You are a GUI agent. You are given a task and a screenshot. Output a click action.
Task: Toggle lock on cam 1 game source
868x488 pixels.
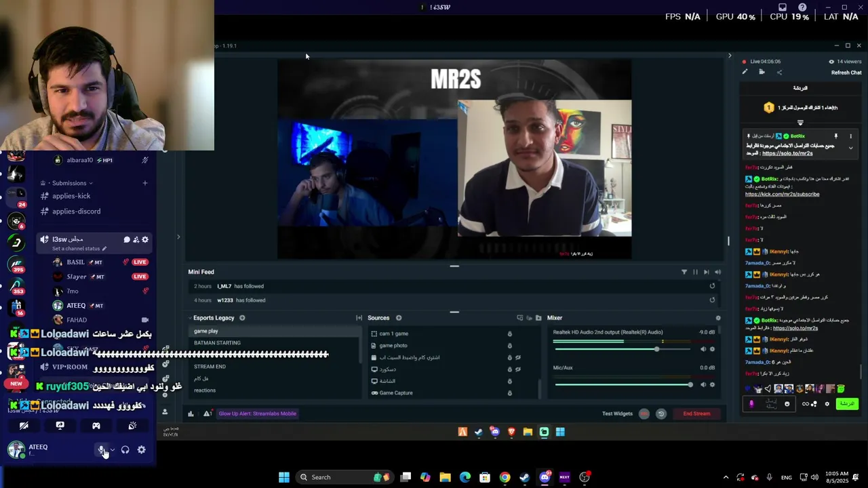click(510, 333)
